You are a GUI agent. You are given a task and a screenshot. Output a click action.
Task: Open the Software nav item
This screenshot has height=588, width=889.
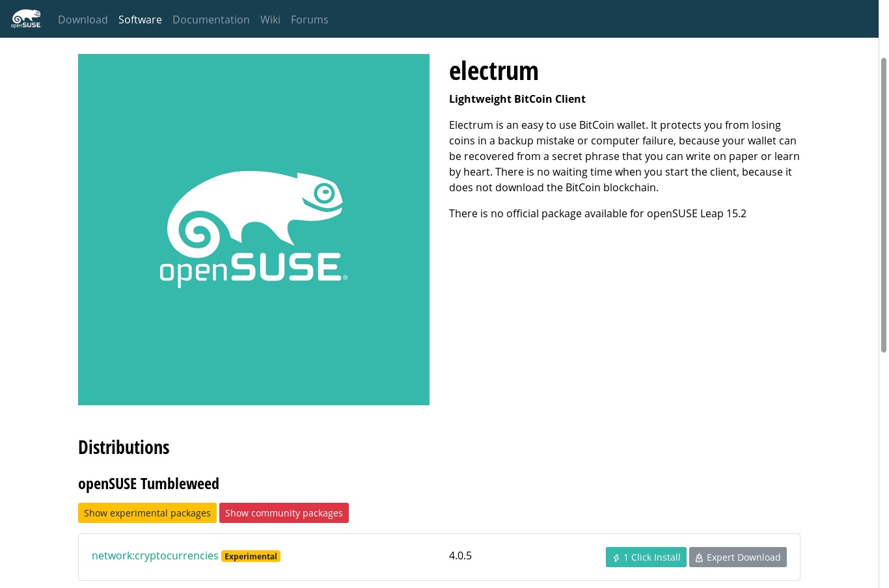(140, 20)
